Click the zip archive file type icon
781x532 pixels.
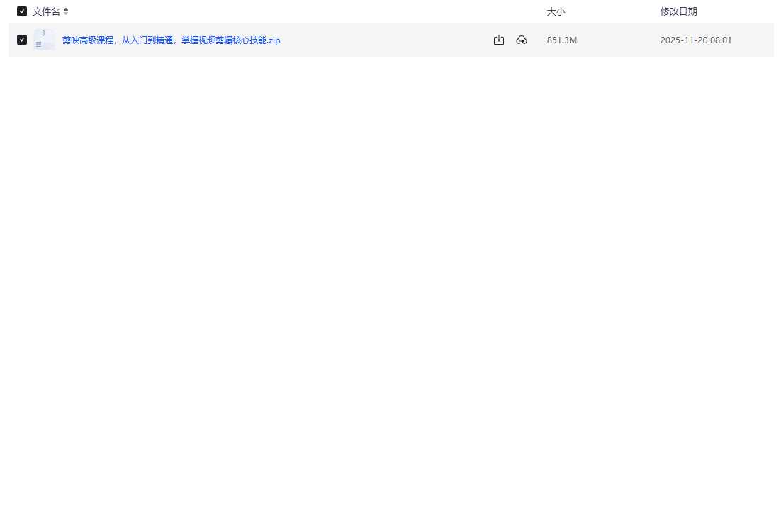[44, 40]
